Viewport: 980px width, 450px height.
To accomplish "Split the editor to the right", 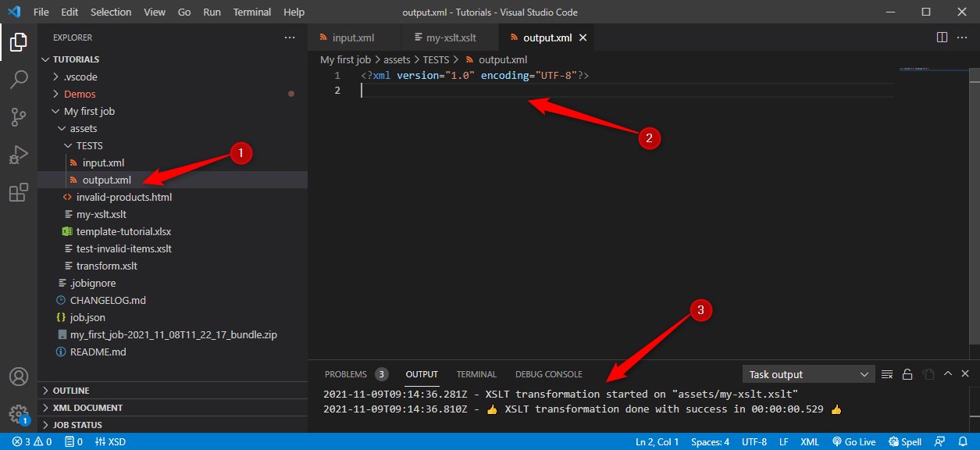I will pos(942,37).
